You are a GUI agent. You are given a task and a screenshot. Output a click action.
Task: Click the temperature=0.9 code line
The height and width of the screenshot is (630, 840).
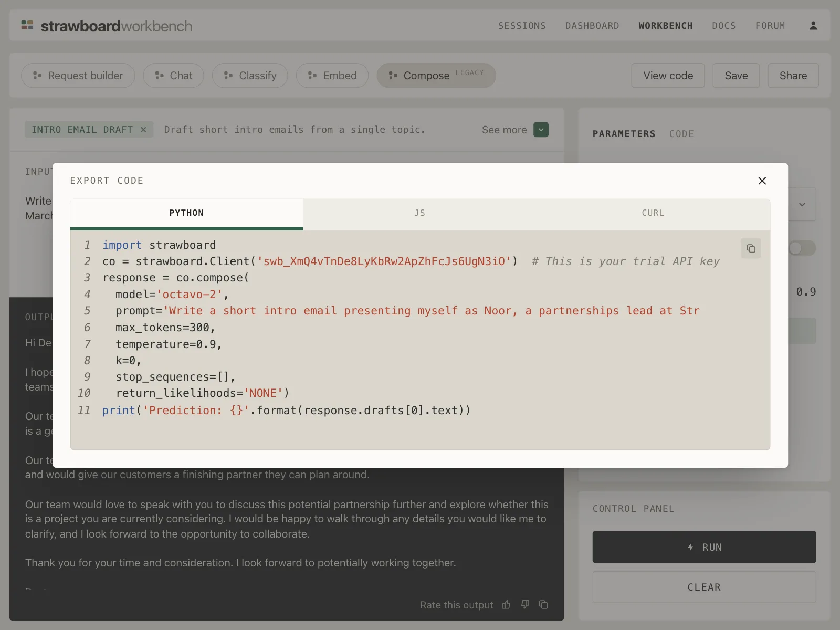(x=169, y=344)
